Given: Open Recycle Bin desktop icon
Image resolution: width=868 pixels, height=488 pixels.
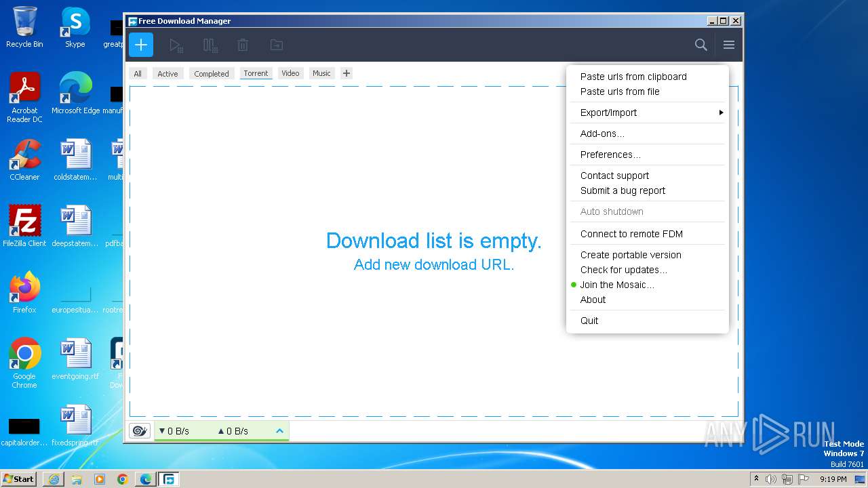Looking at the screenshot, I should click(24, 27).
